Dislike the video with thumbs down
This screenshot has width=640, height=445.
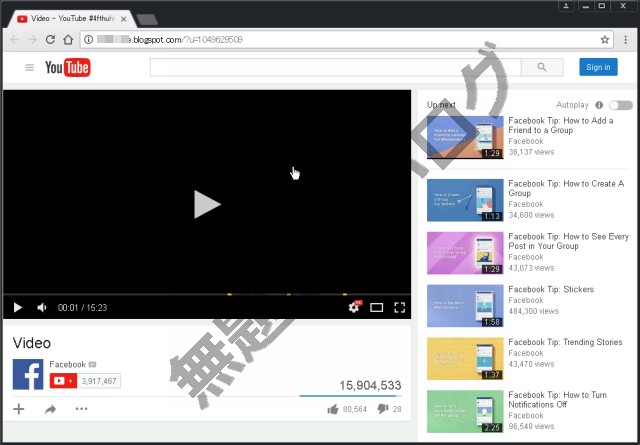click(x=383, y=409)
